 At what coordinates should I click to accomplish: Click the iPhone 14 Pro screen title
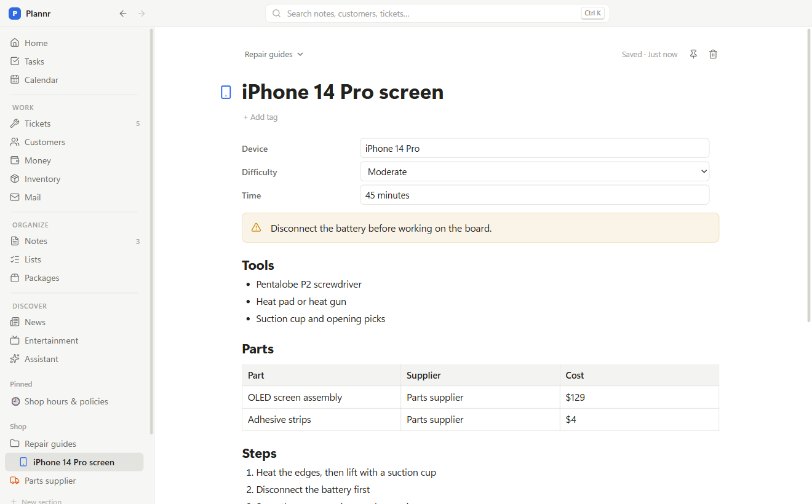343,92
